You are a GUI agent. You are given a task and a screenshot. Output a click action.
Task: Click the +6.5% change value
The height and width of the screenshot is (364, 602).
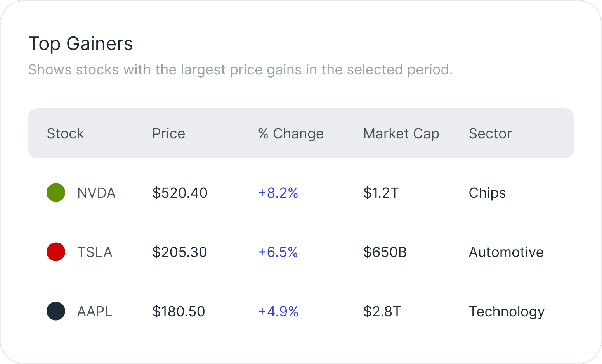[x=278, y=252]
